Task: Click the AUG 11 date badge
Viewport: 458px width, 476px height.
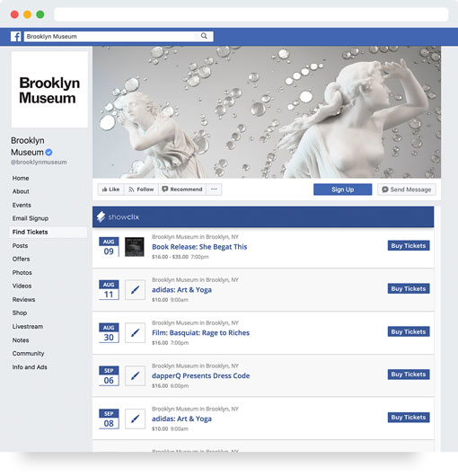Action: pyautogui.click(x=109, y=290)
